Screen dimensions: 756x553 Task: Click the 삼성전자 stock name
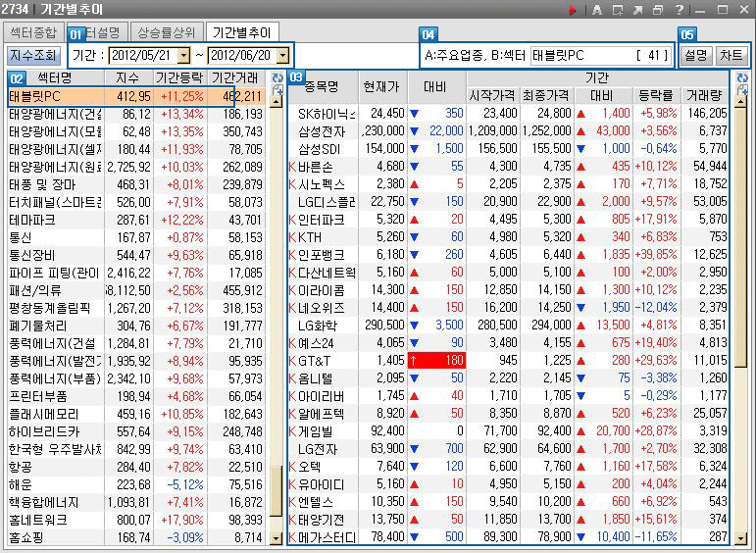[x=322, y=131]
